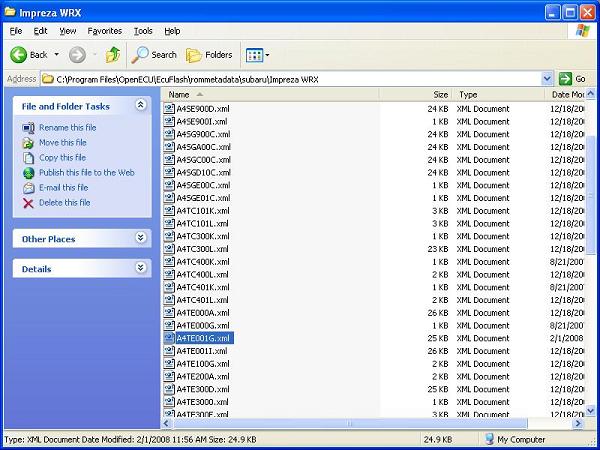The image size is (600, 450).
Task: Select the A4SE900D.xml file icon
Action: point(169,109)
